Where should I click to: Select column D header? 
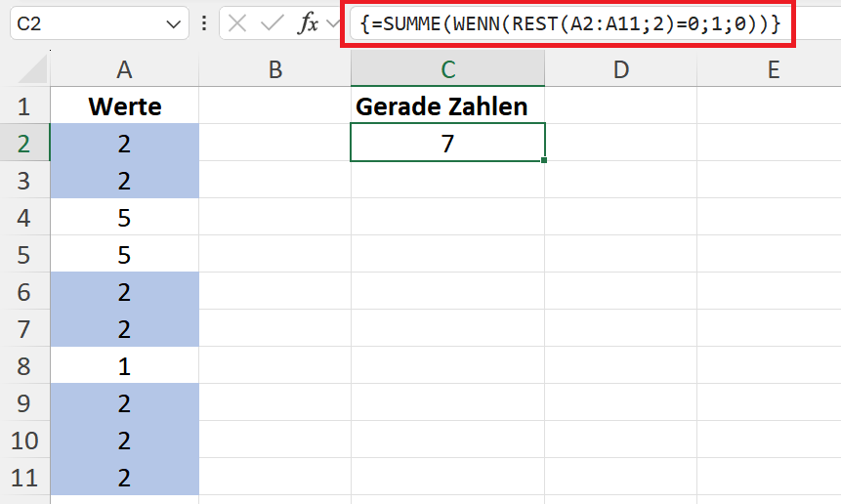(620, 69)
